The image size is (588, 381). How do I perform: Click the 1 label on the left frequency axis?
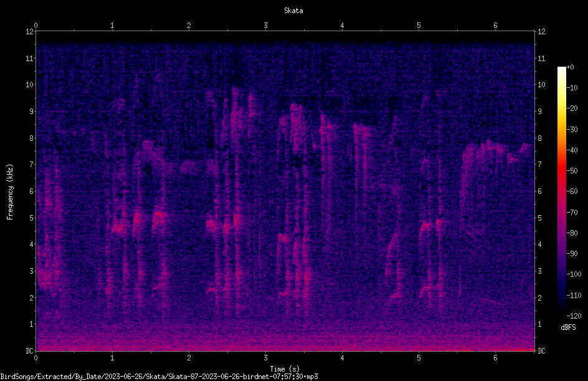pos(31,324)
